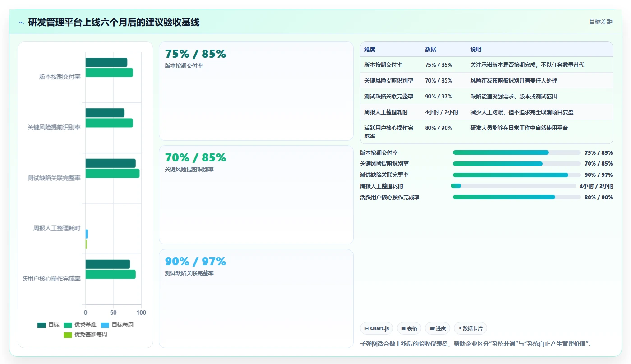This screenshot has height=364, width=631.
Task: Click the 关键风险提前识别率 progress bar
Action: coord(517,164)
